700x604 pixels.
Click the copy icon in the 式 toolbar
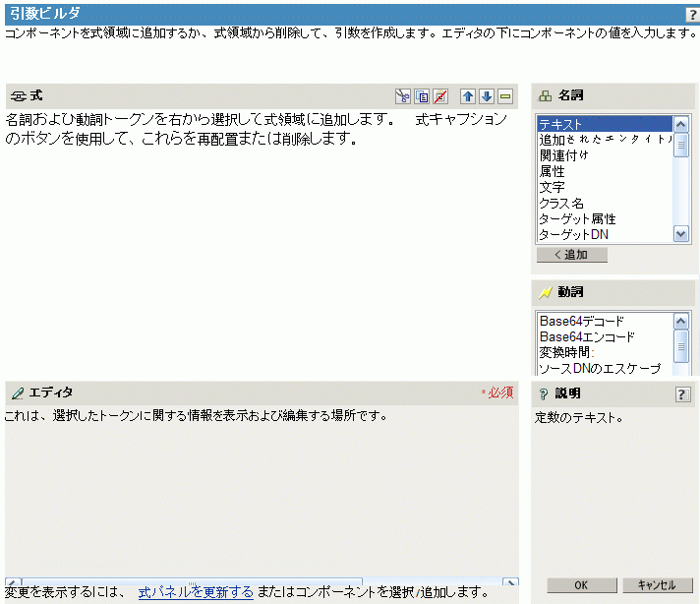point(422,96)
